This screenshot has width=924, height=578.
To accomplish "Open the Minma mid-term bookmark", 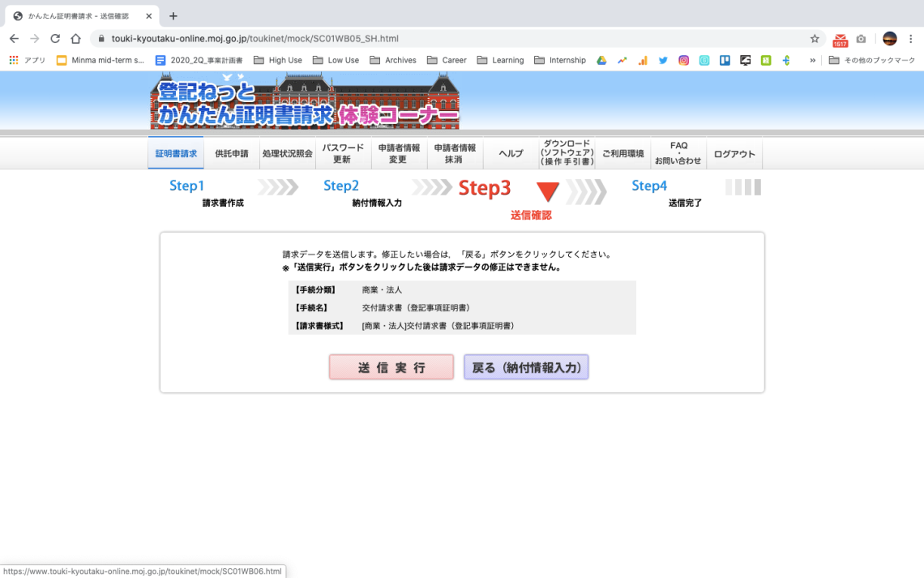I will pos(101,60).
